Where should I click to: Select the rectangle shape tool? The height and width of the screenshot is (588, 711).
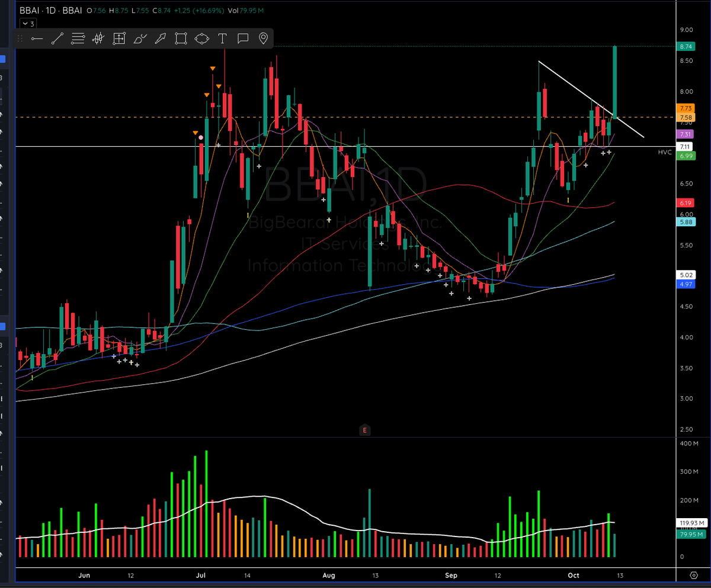point(181,38)
